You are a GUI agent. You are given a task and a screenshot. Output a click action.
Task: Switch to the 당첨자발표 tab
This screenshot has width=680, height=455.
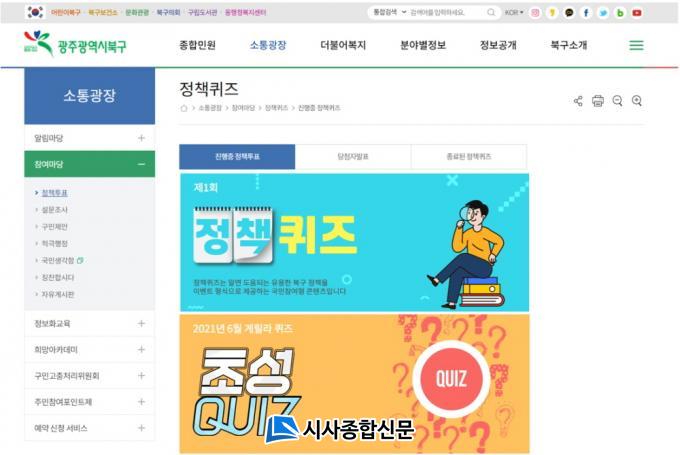pos(353,157)
